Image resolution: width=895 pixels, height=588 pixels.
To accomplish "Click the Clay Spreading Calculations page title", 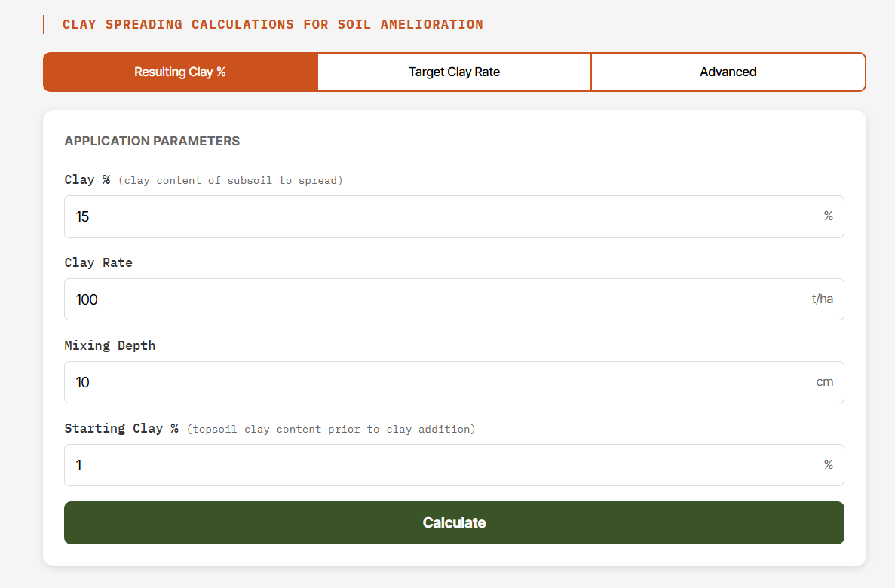I will [x=273, y=23].
